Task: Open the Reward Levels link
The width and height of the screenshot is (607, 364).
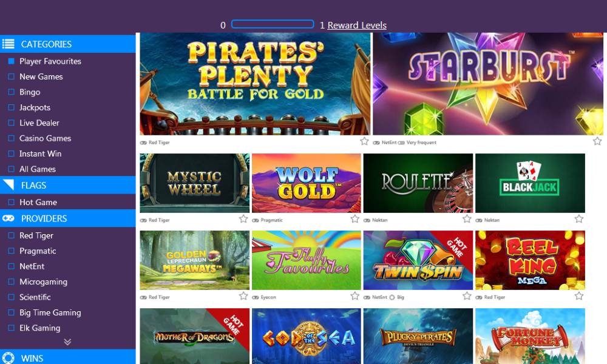Action: pyautogui.click(x=357, y=25)
